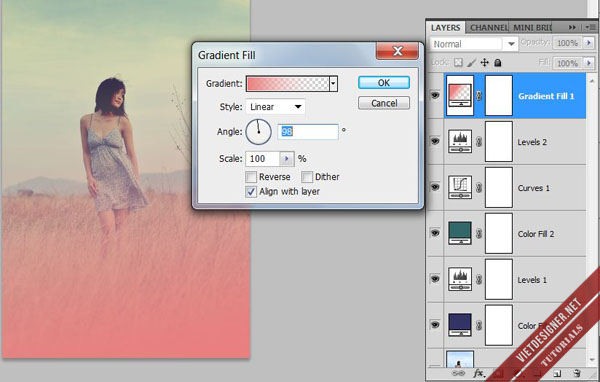Image resolution: width=600 pixels, height=382 pixels.
Task: Open the Opacity slider arrow
Action: [x=589, y=43]
